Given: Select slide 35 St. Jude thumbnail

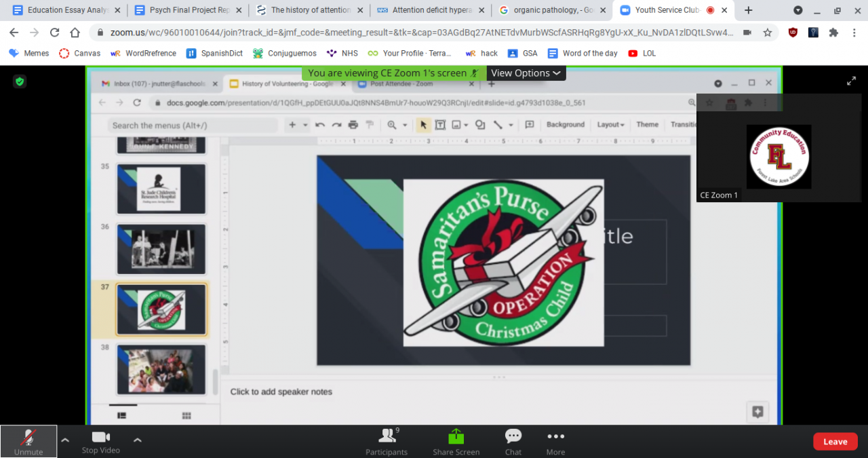Looking at the screenshot, I should pyautogui.click(x=161, y=189).
